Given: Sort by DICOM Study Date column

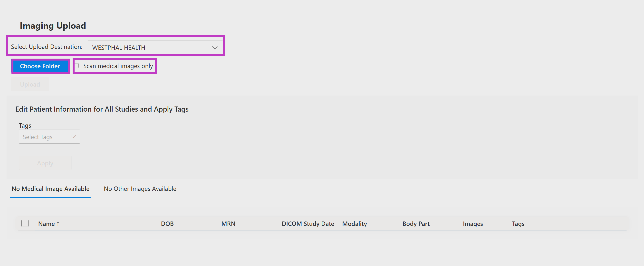Looking at the screenshot, I should (308, 224).
